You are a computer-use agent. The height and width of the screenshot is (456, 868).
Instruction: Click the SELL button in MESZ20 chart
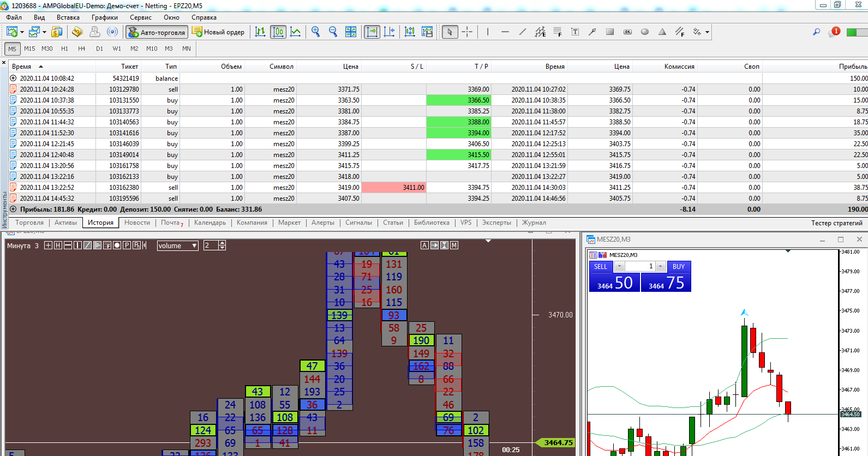point(601,267)
